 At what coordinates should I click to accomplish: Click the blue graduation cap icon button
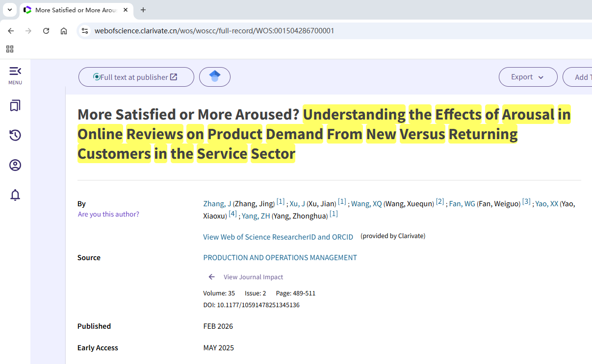(x=214, y=77)
